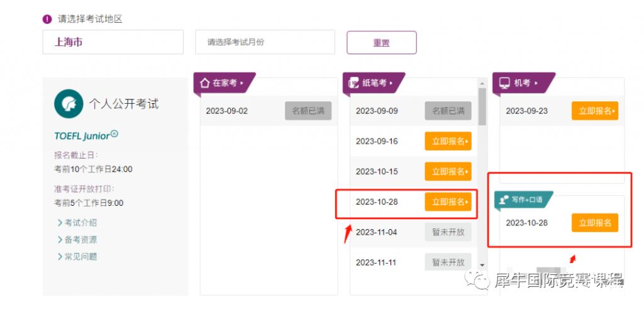Screen dimensions: 644x309
Task: Click the teal head profile logo icon
Action: pyautogui.click(x=69, y=104)
